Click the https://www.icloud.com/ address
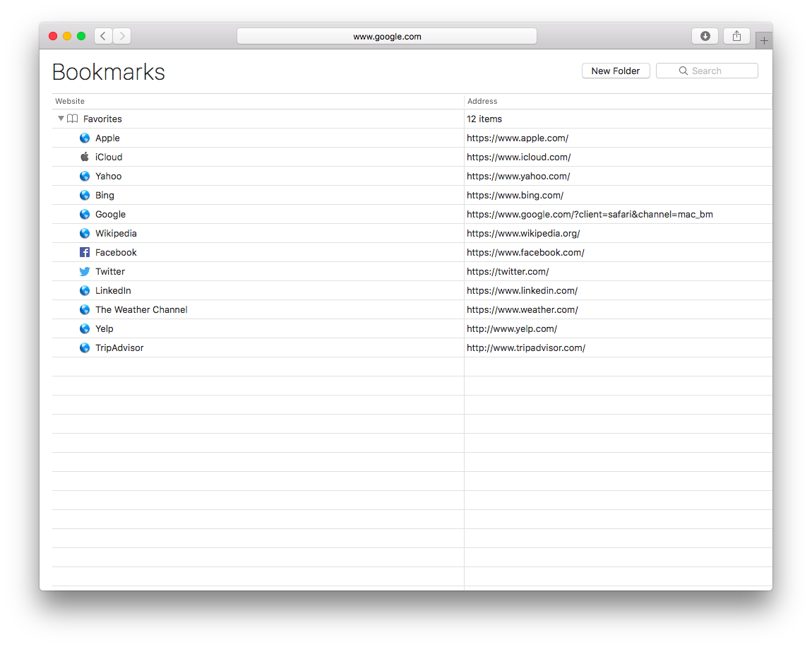The height and width of the screenshot is (647, 812). point(518,157)
